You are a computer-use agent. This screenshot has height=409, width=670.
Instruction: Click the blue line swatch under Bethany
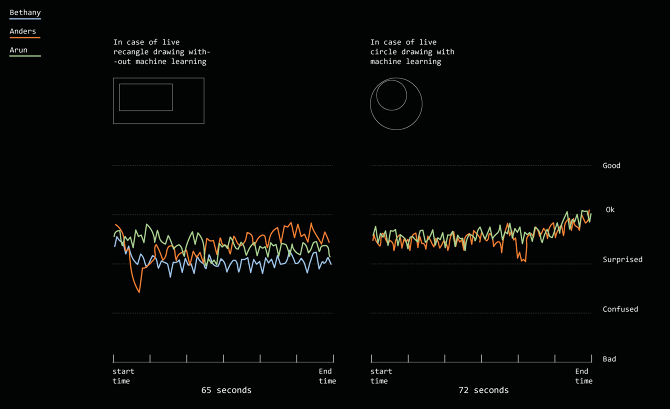[25, 19]
